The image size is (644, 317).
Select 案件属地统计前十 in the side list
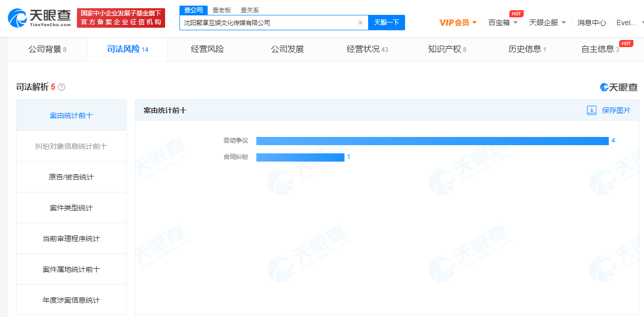point(71,269)
